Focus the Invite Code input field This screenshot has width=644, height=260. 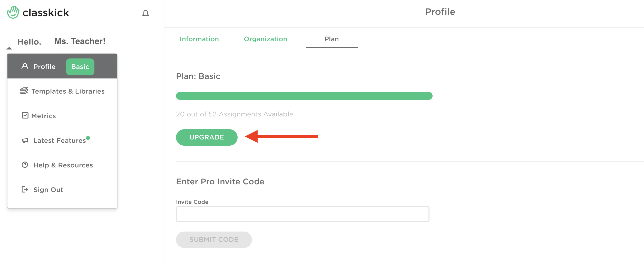[x=303, y=214]
